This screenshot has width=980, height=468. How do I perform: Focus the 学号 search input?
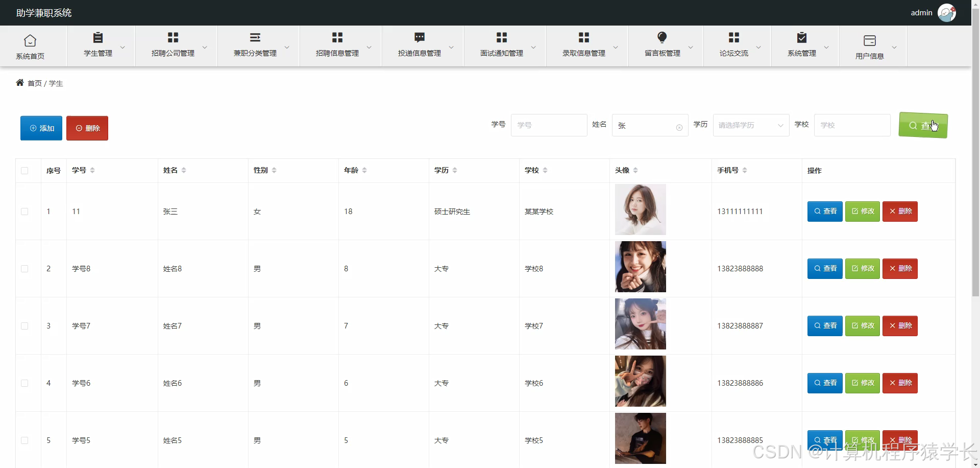point(549,125)
